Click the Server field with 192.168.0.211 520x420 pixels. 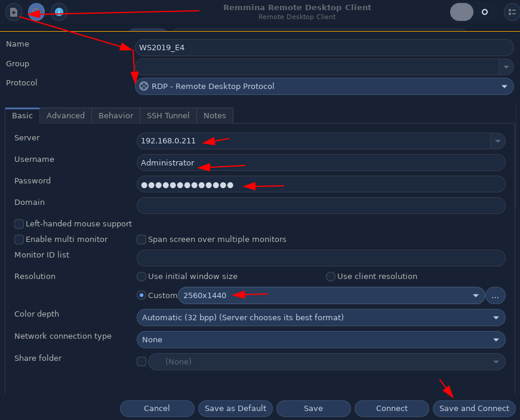tap(313, 141)
